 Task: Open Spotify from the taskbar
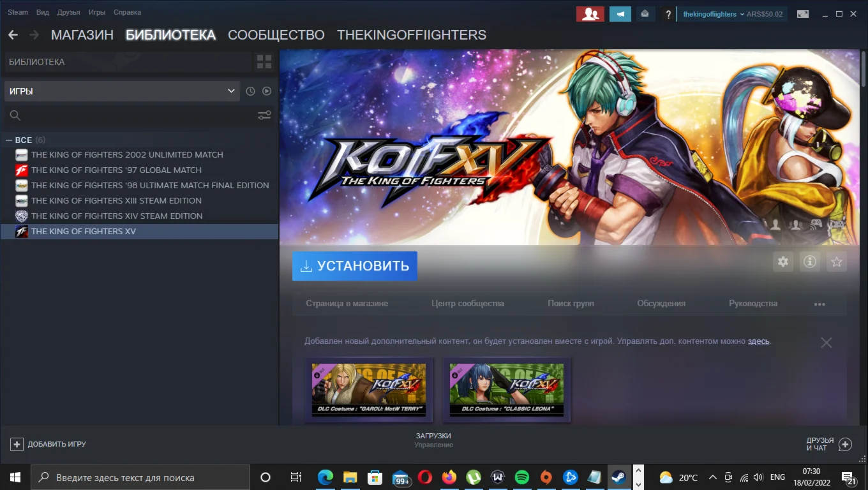pos(522,477)
